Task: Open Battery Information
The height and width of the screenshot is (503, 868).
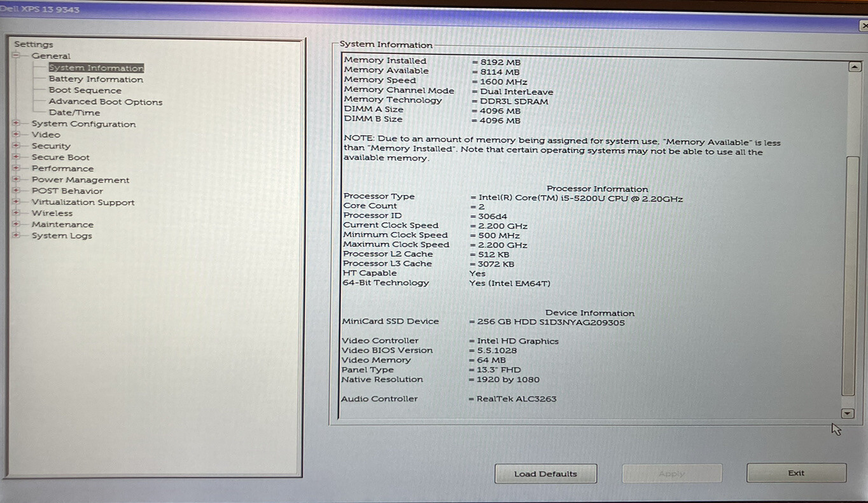Action: (x=96, y=79)
